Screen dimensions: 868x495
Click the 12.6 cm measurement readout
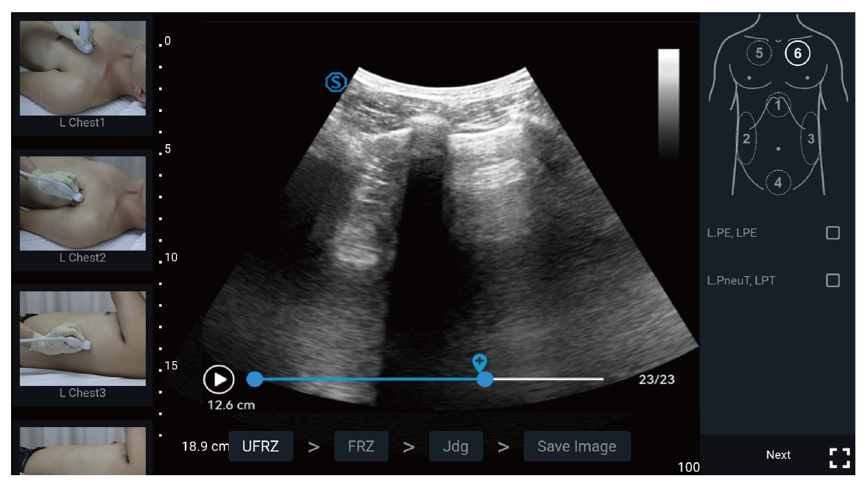(x=231, y=405)
